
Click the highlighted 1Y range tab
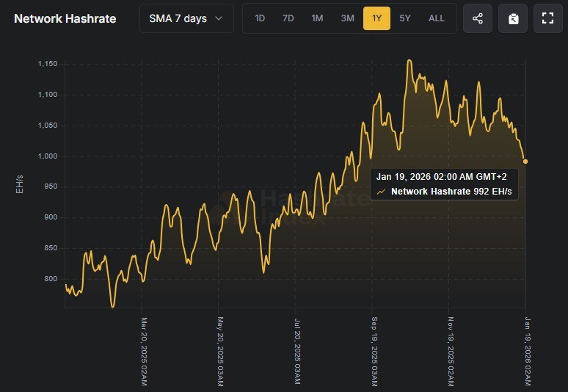point(376,18)
